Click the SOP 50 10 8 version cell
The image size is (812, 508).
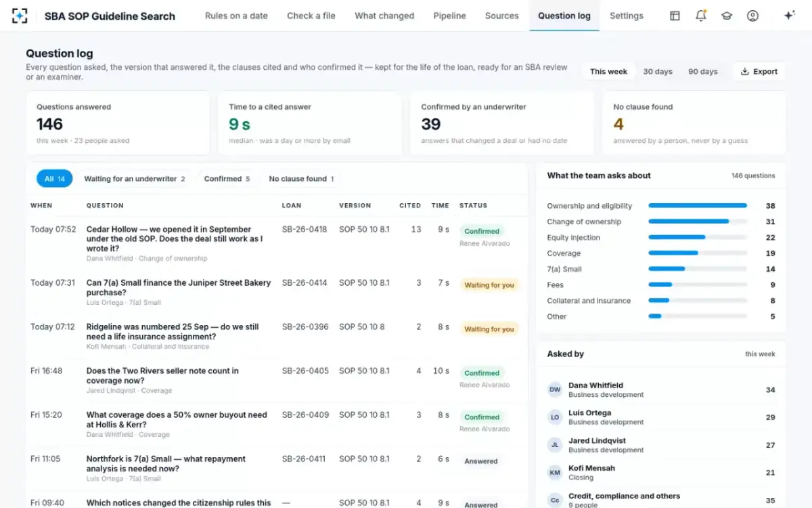pos(362,326)
